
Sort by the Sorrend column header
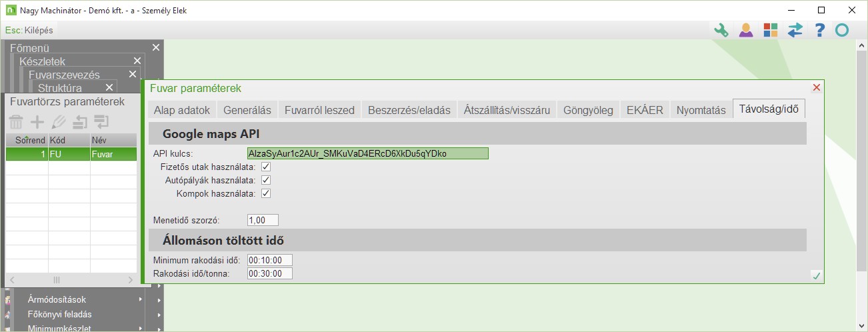pyautogui.click(x=27, y=140)
